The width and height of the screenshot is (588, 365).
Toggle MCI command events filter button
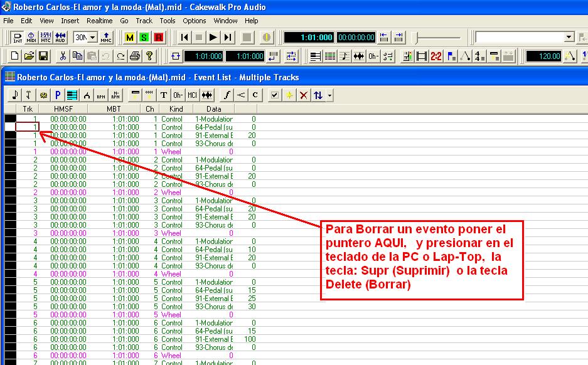tap(193, 95)
